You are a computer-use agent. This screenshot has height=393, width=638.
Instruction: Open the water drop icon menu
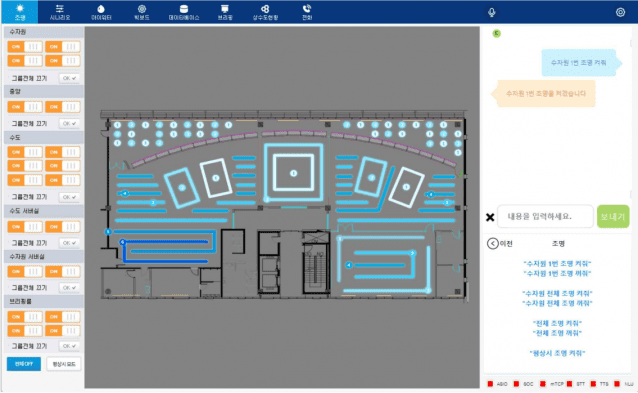point(101,12)
